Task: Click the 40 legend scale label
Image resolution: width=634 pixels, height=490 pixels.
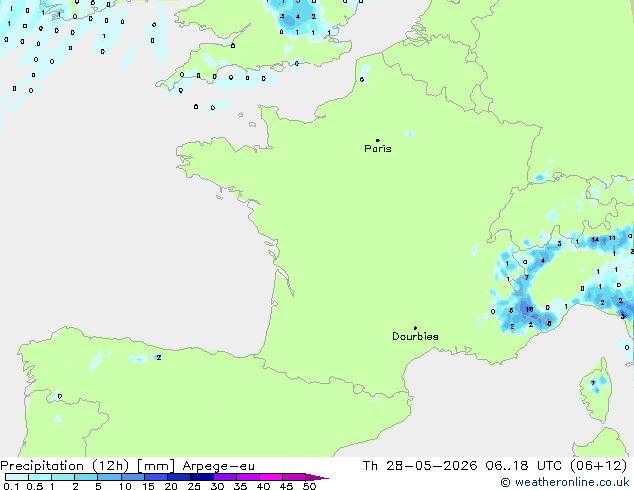Action: (263, 486)
